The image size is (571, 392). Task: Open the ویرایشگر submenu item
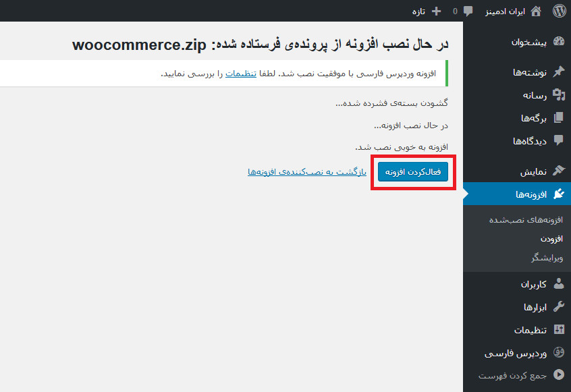click(547, 258)
